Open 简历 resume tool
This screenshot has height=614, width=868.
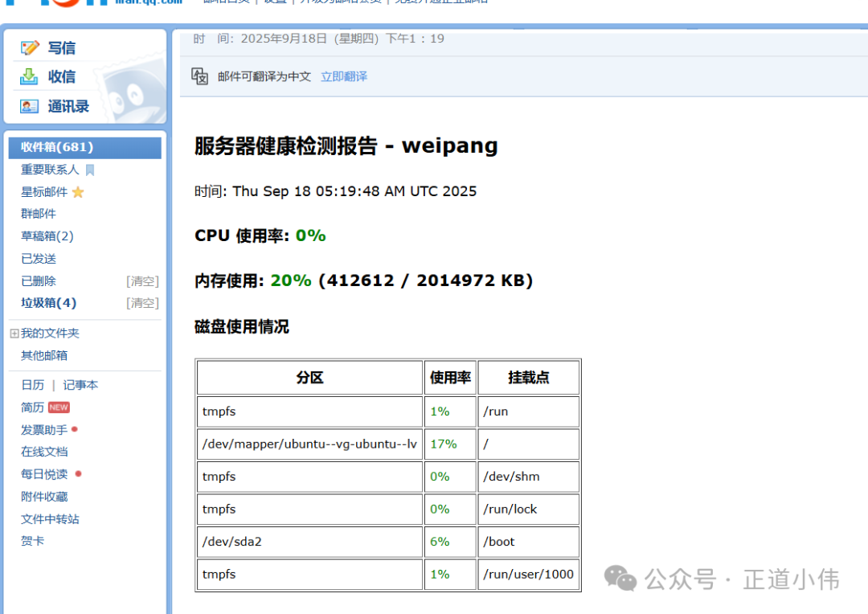(x=33, y=407)
